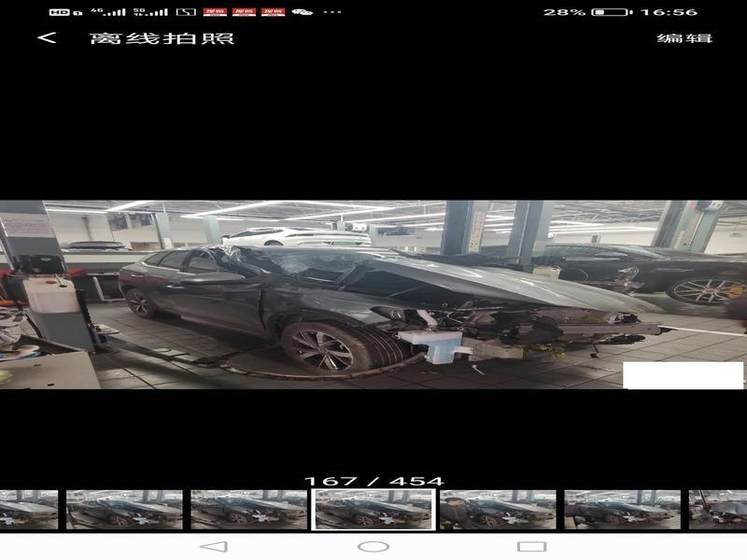Tap the 编辑 edit button
The image size is (747, 560).
[x=684, y=38]
